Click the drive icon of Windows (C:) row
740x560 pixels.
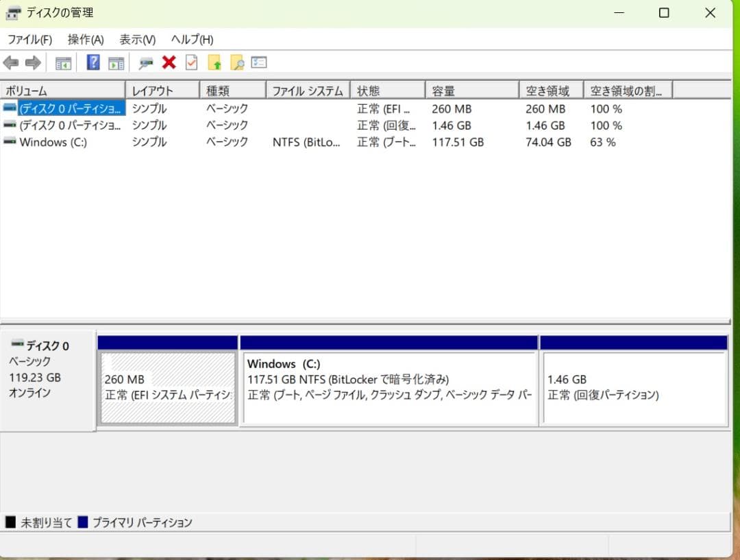pyautogui.click(x=10, y=141)
